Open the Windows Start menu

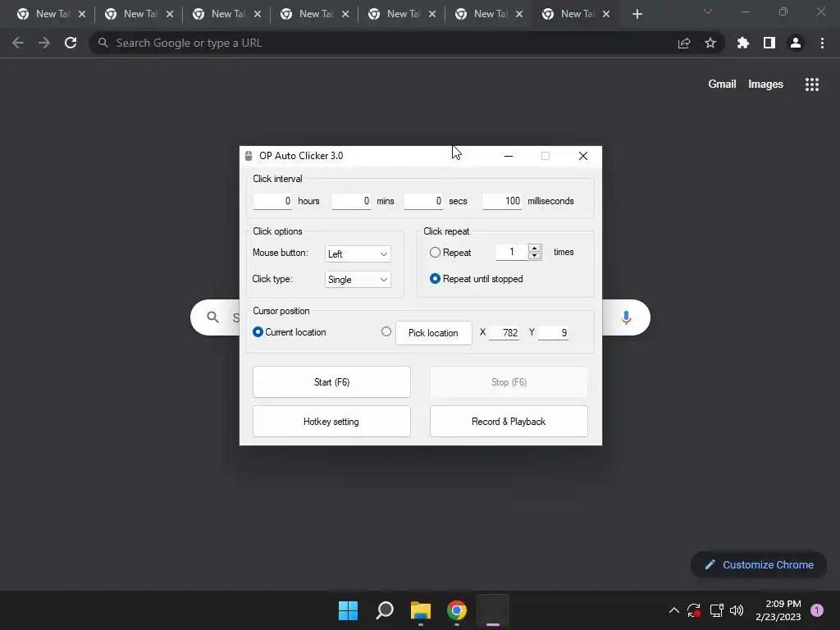coord(348,610)
